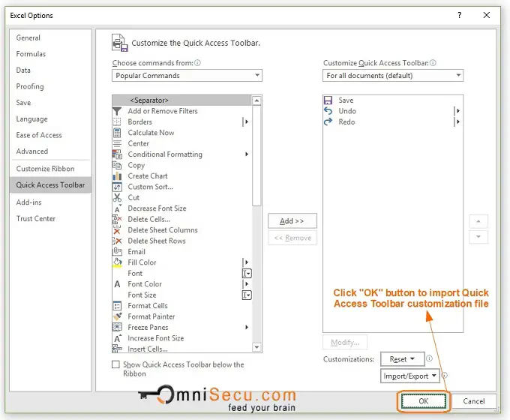The width and height of the screenshot is (510, 420).
Task: Click the Format Cells icon
Action: point(117,306)
